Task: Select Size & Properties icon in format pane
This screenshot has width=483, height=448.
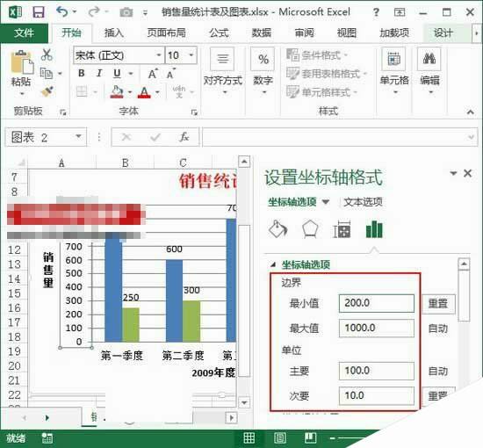Action: 342,229
